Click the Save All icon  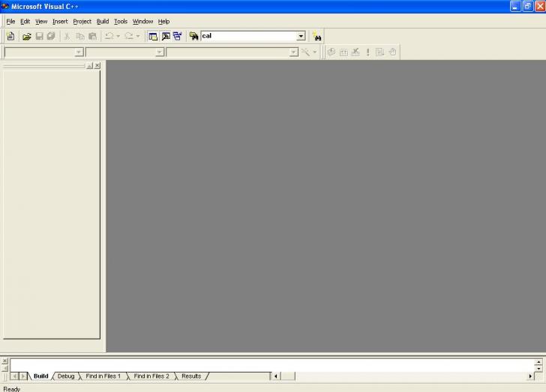(x=51, y=36)
